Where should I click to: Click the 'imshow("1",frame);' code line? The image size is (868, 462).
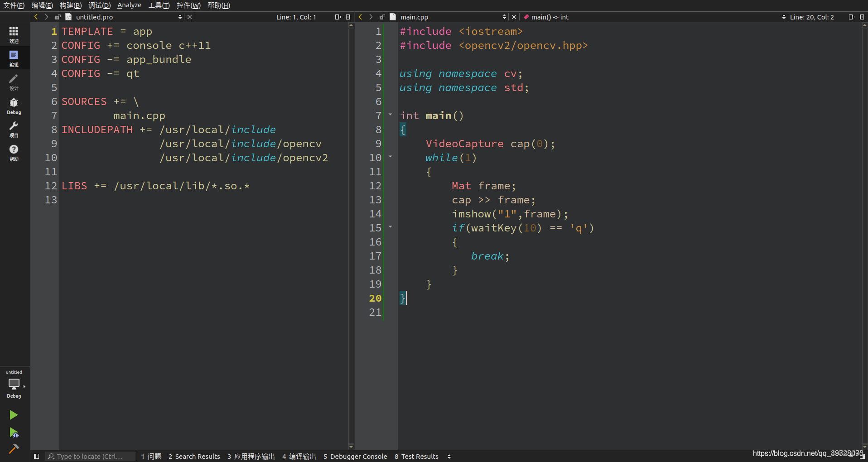coord(510,214)
